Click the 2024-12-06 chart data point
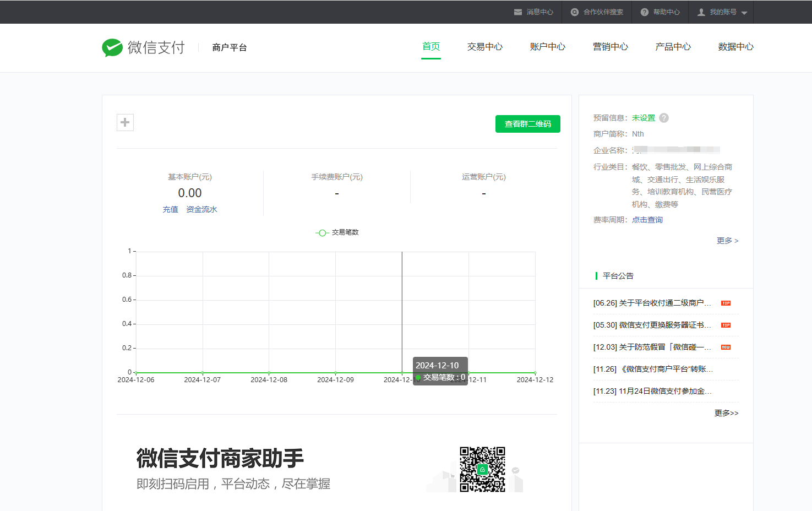812x511 pixels. [x=136, y=373]
